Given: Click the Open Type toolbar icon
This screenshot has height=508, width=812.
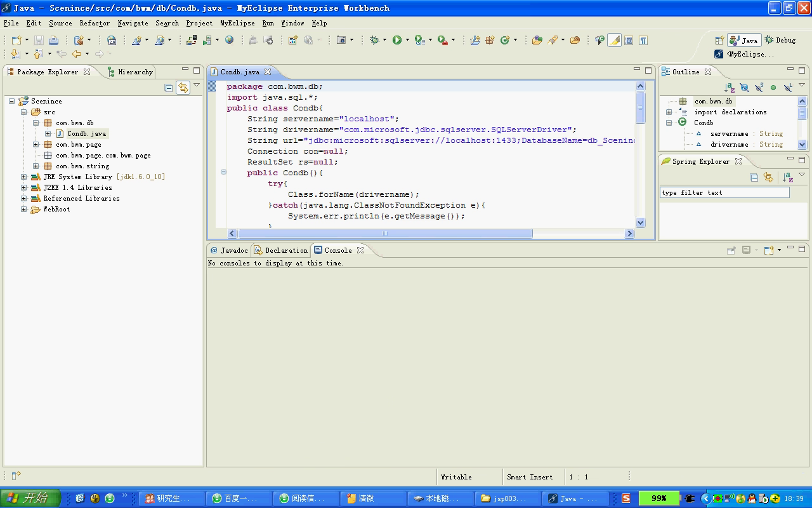Looking at the screenshot, I should [x=537, y=40].
